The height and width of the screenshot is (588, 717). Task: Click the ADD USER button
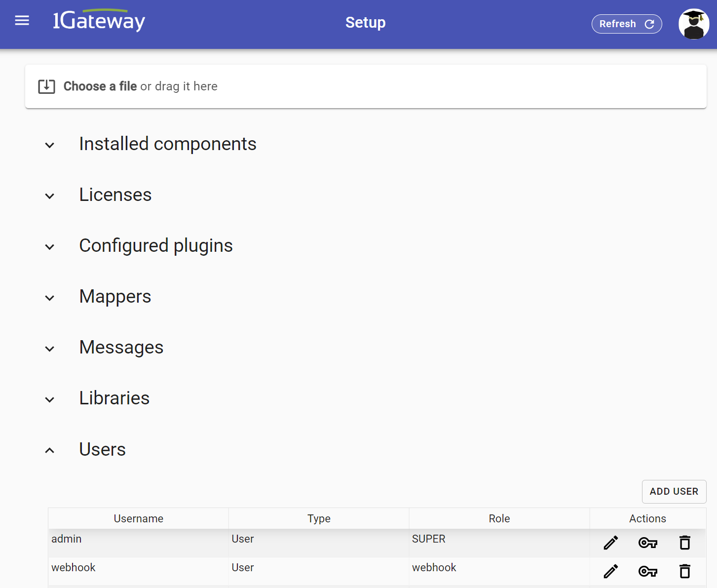pos(674,491)
